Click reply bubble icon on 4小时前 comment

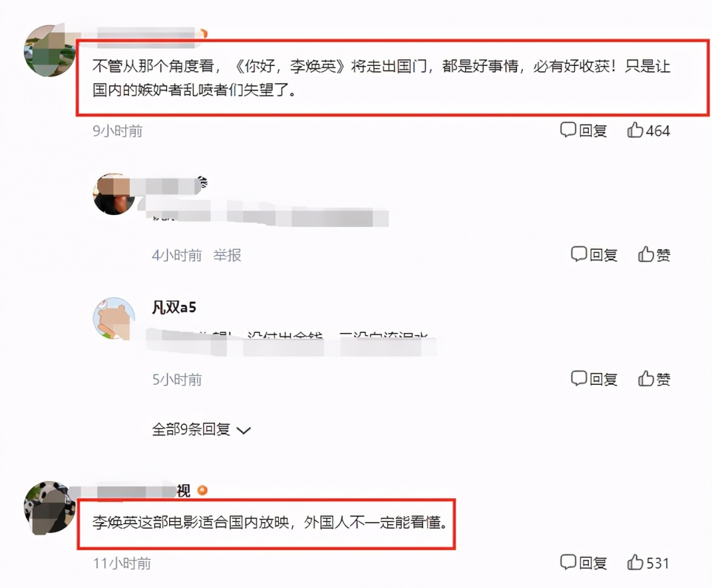[x=579, y=254]
